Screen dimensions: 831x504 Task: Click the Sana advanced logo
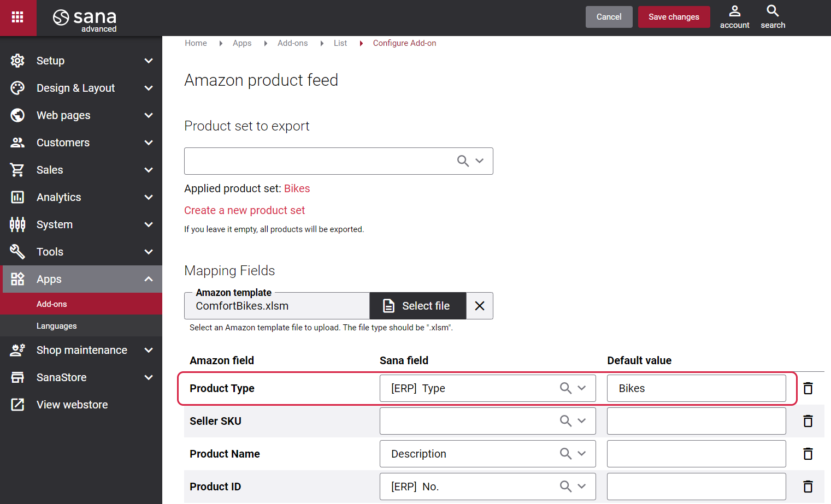(85, 20)
